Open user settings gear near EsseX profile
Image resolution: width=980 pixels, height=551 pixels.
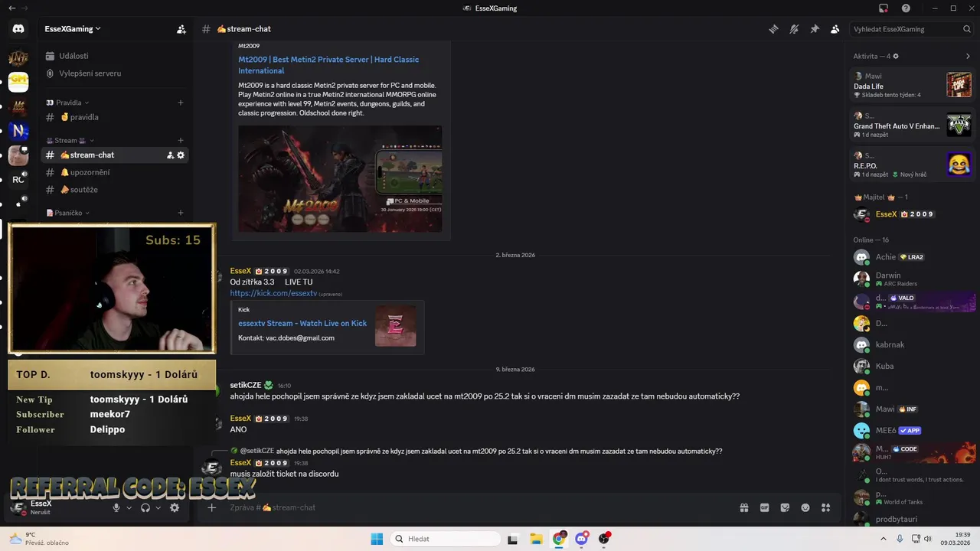coord(175,507)
